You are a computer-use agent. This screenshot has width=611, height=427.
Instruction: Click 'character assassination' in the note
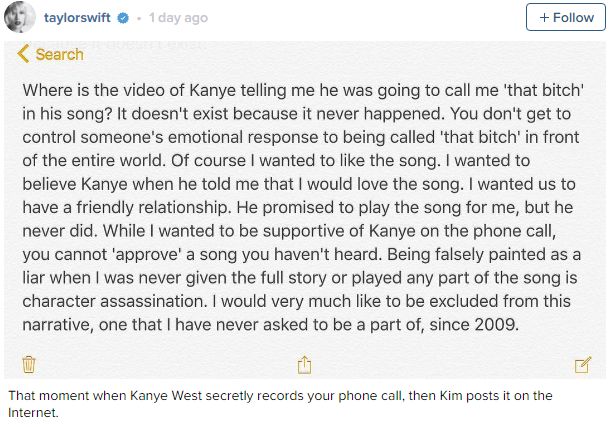pos(113,301)
